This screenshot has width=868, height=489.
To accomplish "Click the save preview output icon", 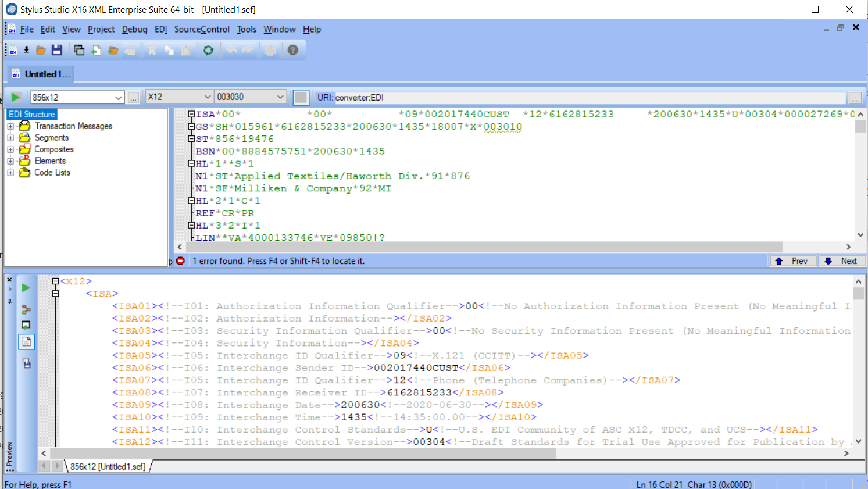I will click(26, 363).
